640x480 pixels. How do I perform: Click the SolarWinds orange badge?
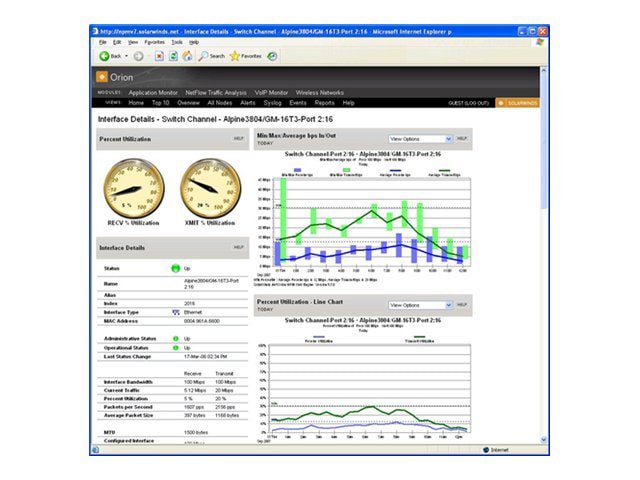517,103
